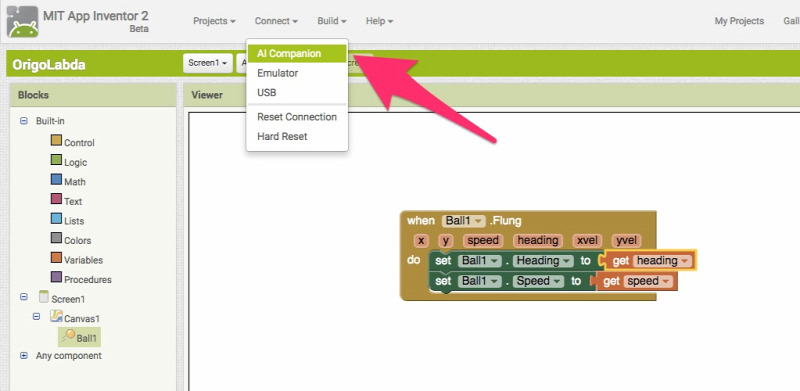The image size is (800, 391).
Task: Open the Math blocks drawer icon
Action: pyautogui.click(x=56, y=180)
